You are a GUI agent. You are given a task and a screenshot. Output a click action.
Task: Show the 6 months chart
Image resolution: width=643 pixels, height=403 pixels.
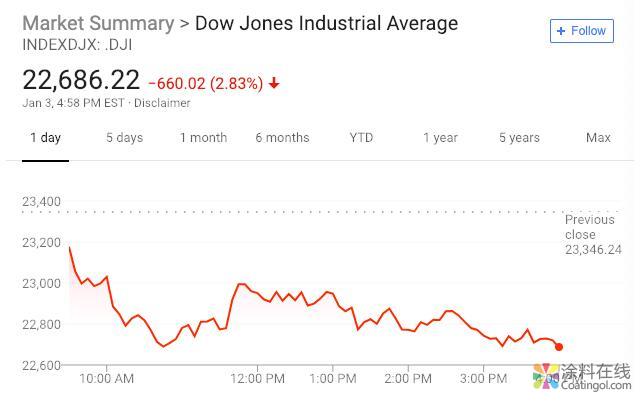tap(282, 138)
